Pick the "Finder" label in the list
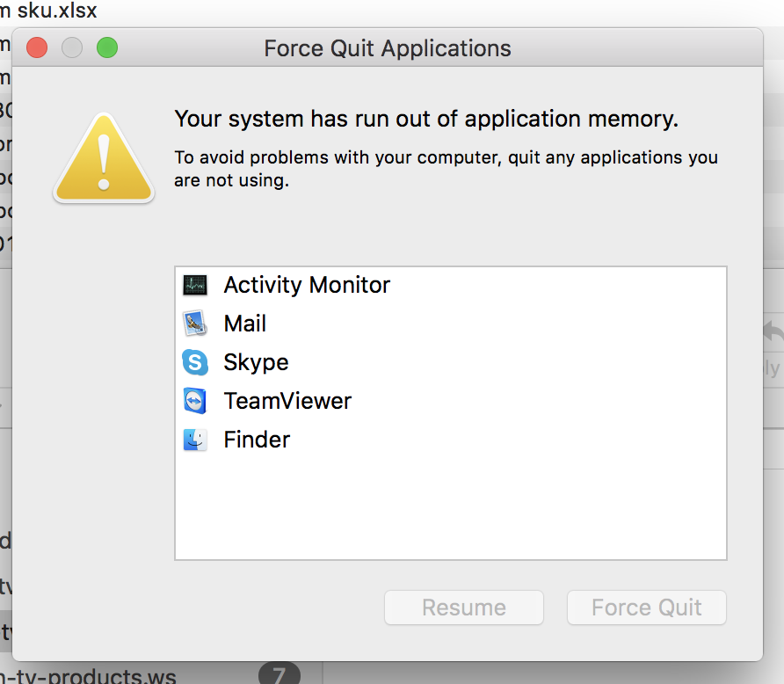784x684 pixels. coord(257,440)
